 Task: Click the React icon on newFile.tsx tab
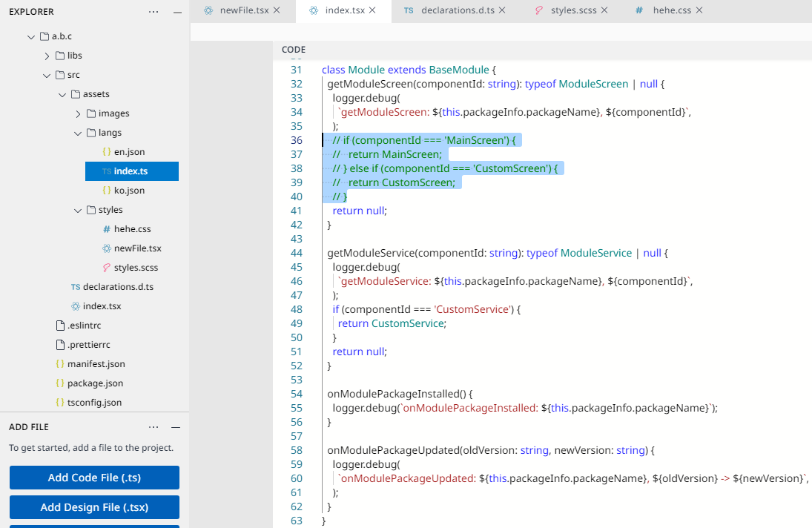(x=208, y=10)
